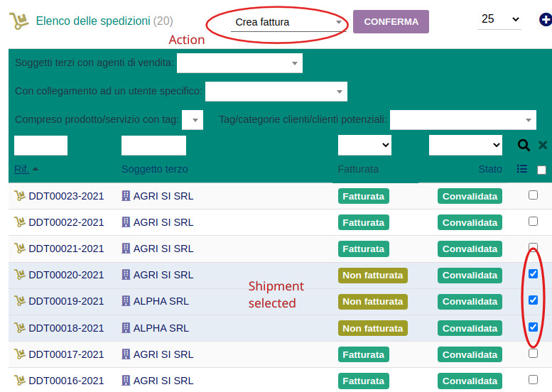This screenshot has height=392, width=552.
Task: Open shipment DDT00018-2021 link
Action: click(x=66, y=328)
